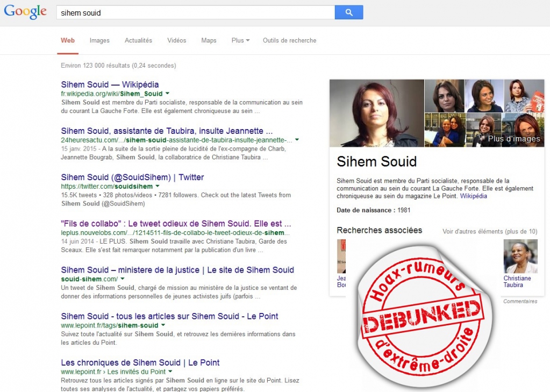The height and width of the screenshot is (392, 550).
Task: Expand options arrow beside 24heuresactu.com URL
Action: pyautogui.click(x=297, y=140)
